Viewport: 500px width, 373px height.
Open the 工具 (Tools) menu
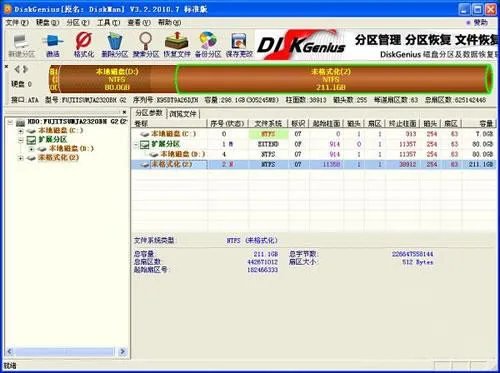[x=109, y=22]
